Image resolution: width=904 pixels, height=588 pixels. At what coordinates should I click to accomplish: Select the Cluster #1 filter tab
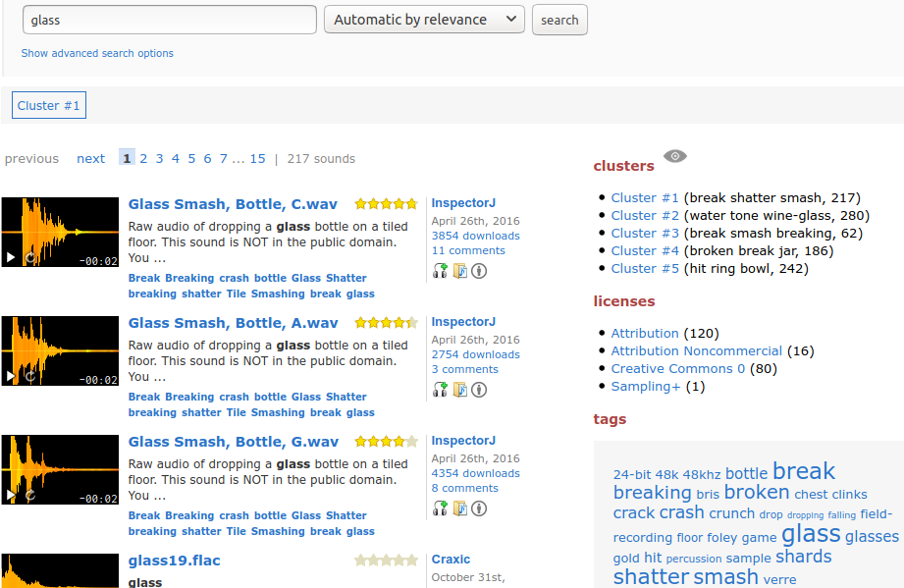[49, 105]
